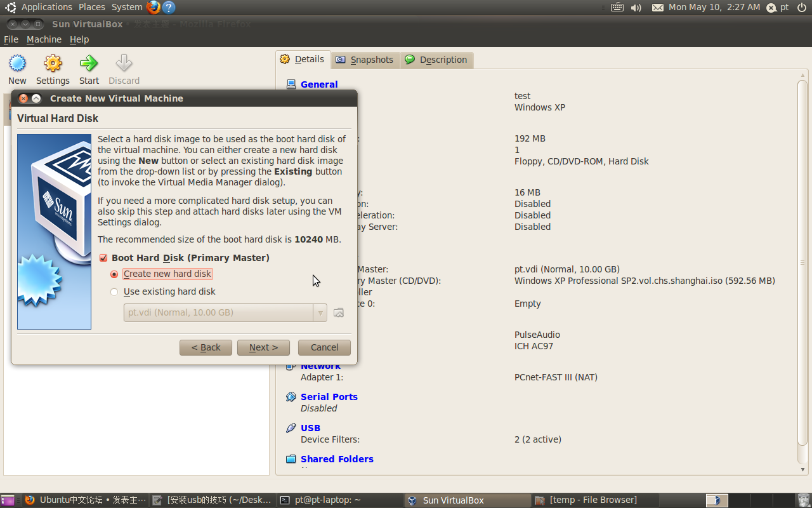
Task: Switch to the Snapshots tab
Action: coord(365,60)
